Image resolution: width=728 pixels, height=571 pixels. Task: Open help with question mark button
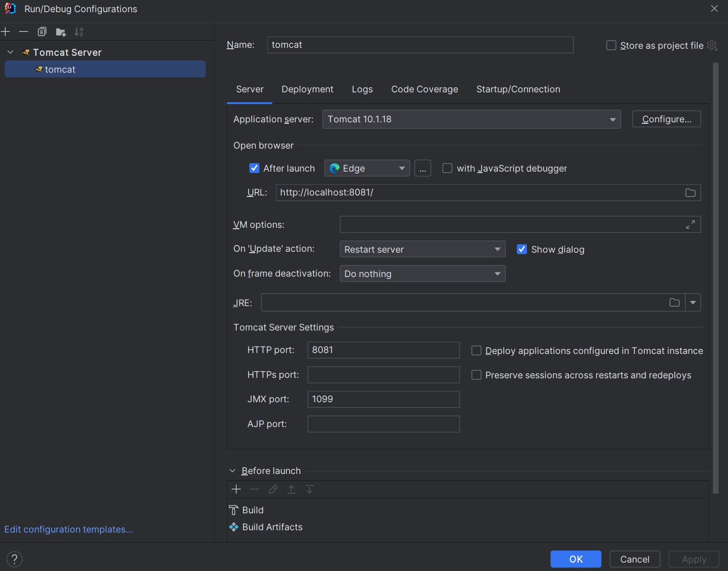point(15,559)
